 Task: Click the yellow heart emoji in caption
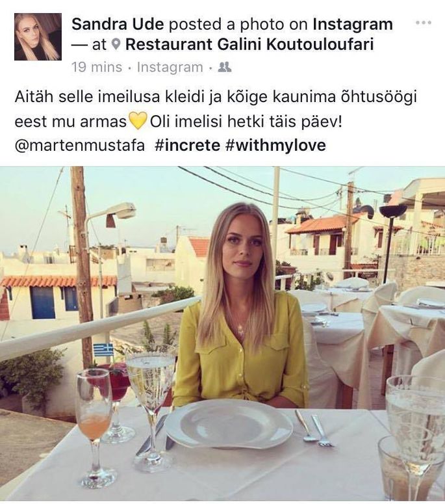tap(138, 121)
